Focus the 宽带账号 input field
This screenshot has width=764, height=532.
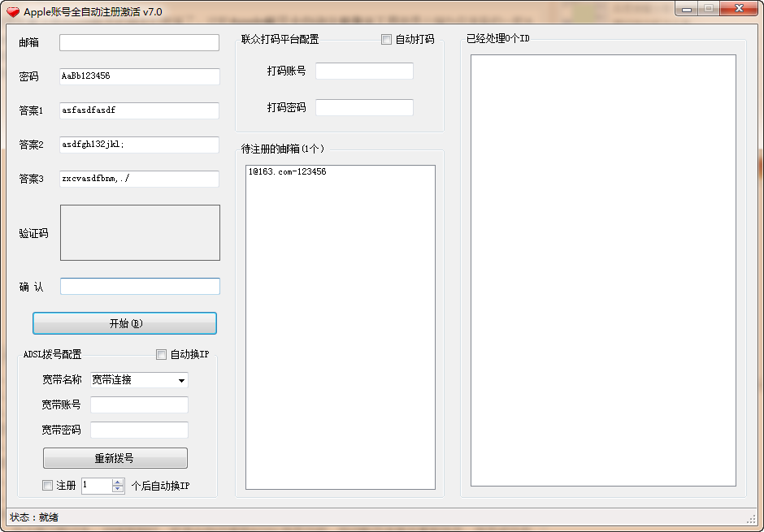coord(139,405)
